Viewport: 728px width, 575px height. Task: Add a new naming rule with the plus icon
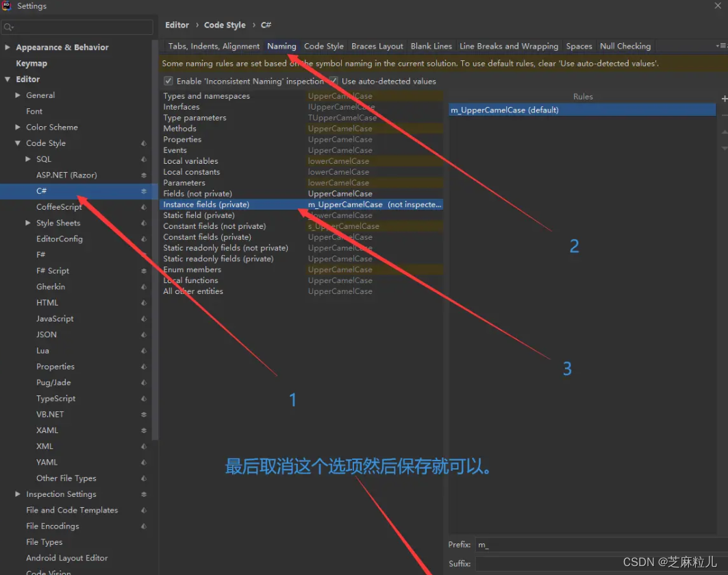pyautogui.click(x=724, y=98)
